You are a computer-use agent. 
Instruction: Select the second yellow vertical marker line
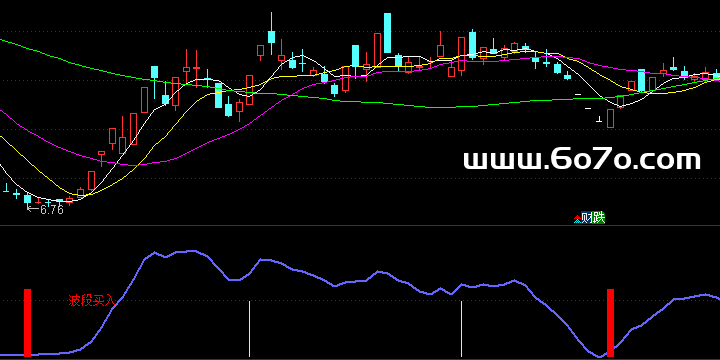[461, 329]
